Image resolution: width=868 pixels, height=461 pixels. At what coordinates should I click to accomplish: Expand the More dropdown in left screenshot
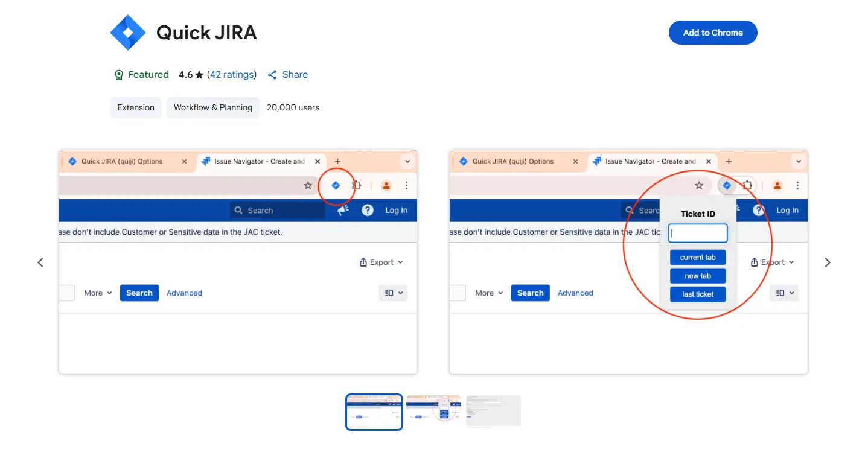pos(98,293)
